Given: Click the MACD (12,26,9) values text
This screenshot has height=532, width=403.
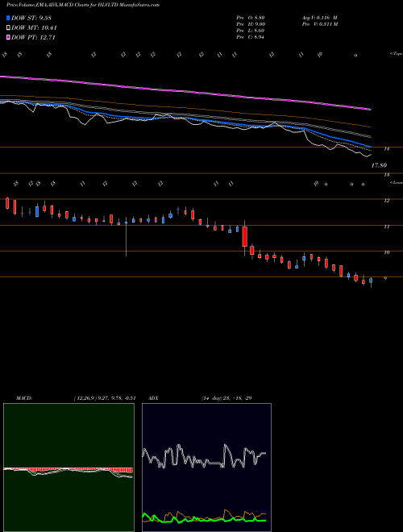Looking at the screenshot, I should [105, 398].
